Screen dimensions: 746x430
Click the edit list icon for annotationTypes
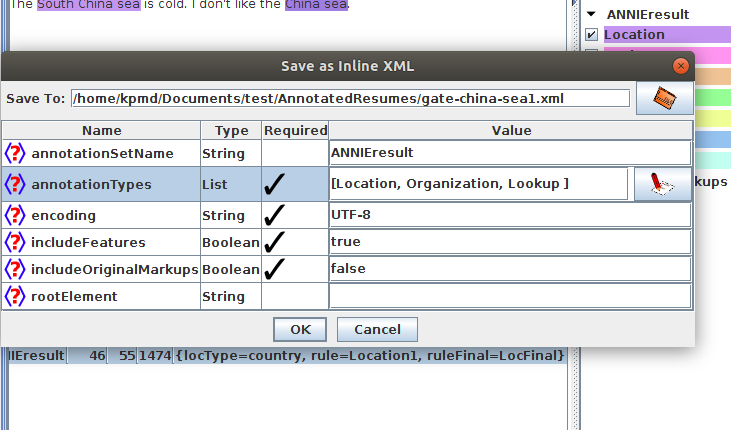(662, 185)
